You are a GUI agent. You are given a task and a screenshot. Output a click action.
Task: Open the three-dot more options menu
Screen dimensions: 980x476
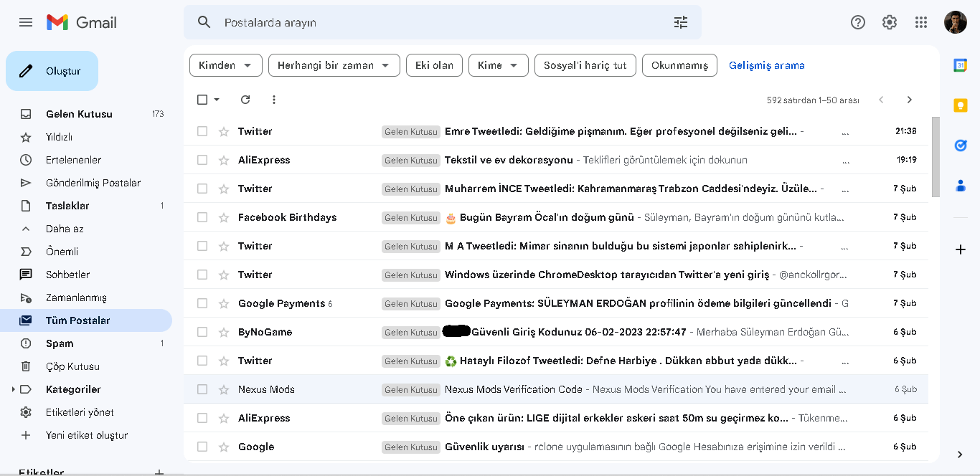pos(274,100)
